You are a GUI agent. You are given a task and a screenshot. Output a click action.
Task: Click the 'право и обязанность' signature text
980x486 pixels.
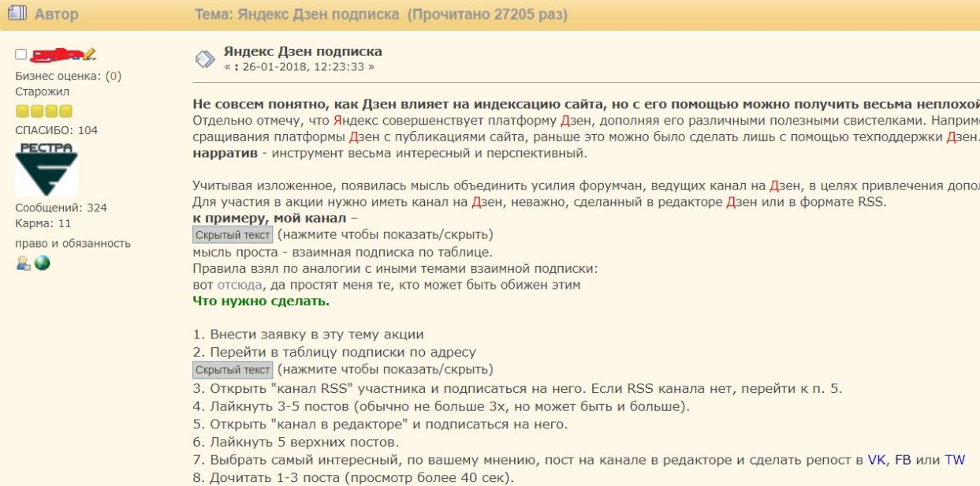(x=73, y=244)
